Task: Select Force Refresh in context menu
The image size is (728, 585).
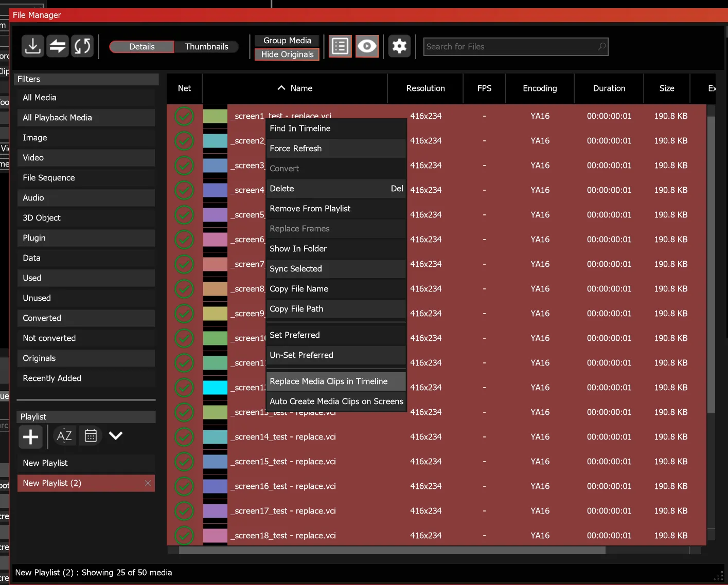Action: point(336,149)
